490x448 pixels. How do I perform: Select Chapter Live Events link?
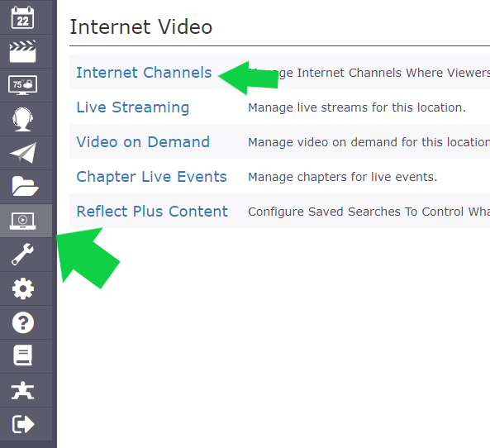(151, 177)
